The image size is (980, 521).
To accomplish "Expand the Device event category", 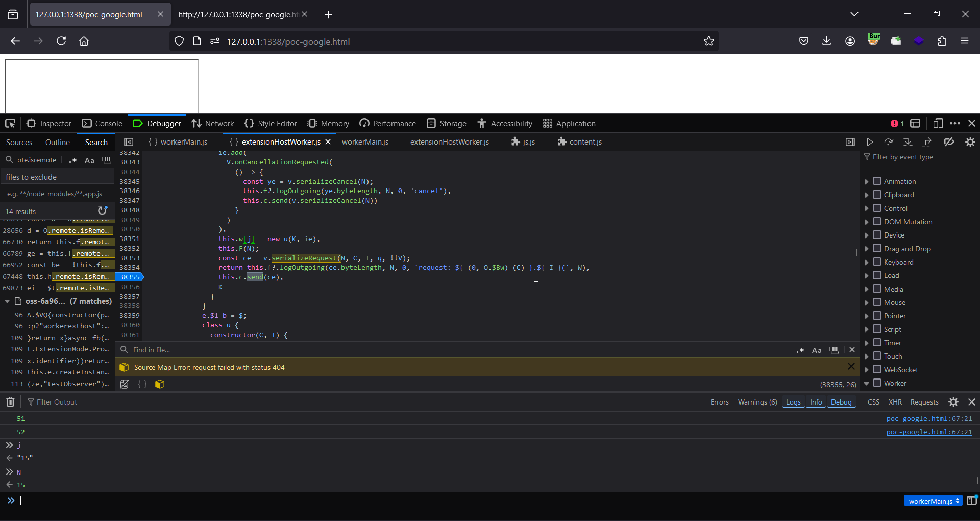I will [x=867, y=235].
